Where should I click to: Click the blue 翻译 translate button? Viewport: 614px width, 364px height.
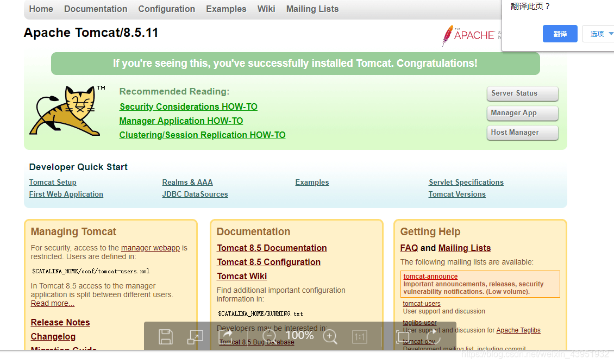pos(560,34)
